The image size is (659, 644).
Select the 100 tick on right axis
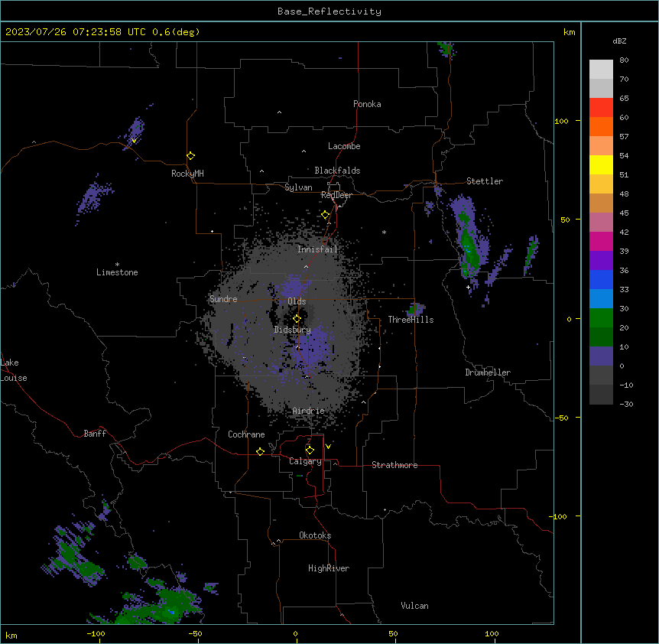pos(561,121)
